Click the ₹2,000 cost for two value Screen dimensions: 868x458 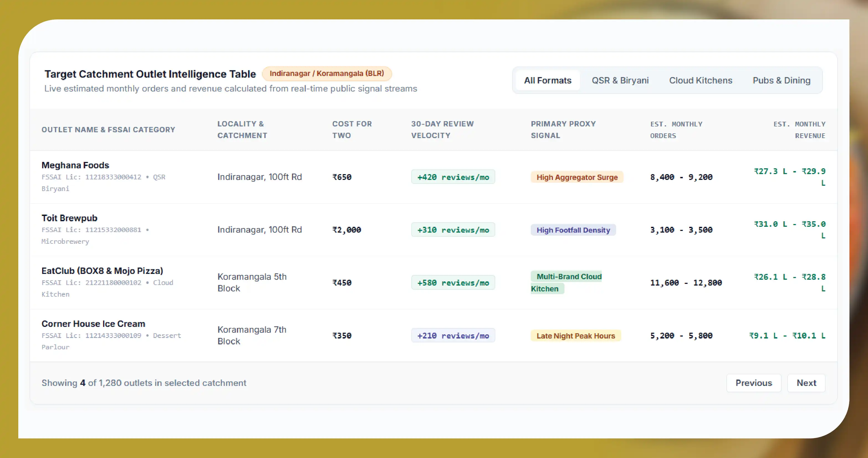[x=346, y=230]
